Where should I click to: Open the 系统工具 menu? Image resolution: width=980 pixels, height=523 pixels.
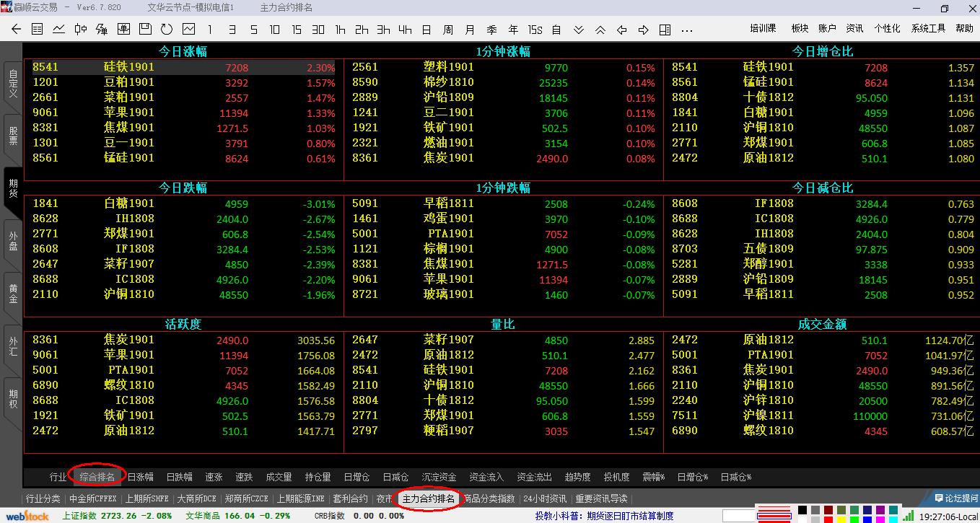click(x=928, y=28)
